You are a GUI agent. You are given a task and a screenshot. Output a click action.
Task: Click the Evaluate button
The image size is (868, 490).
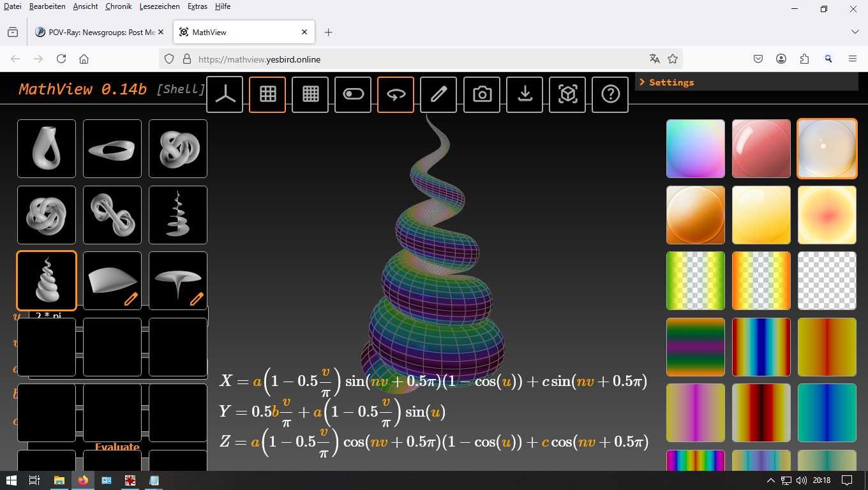(117, 447)
